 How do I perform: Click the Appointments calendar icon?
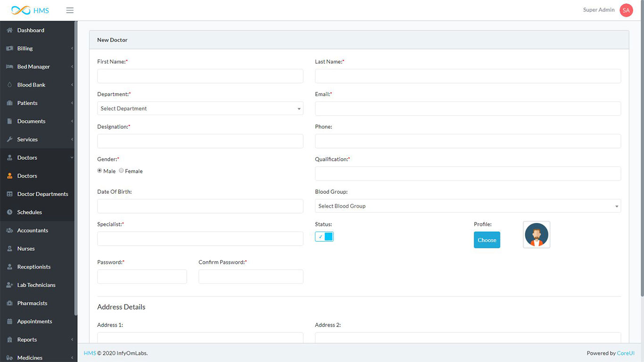coord(9,321)
